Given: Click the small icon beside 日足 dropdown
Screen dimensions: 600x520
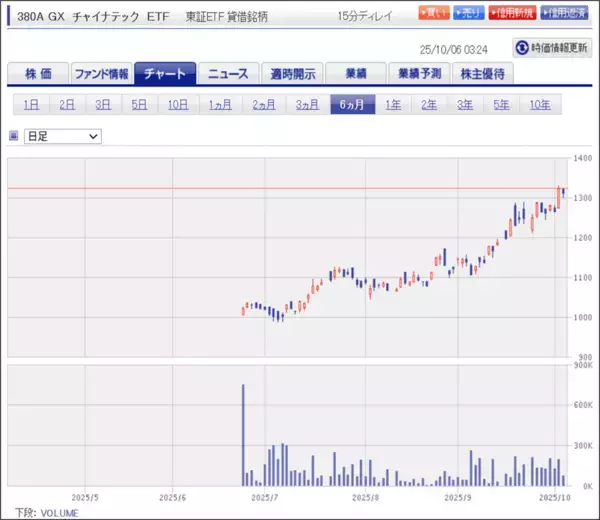Looking at the screenshot, I should [x=13, y=135].
